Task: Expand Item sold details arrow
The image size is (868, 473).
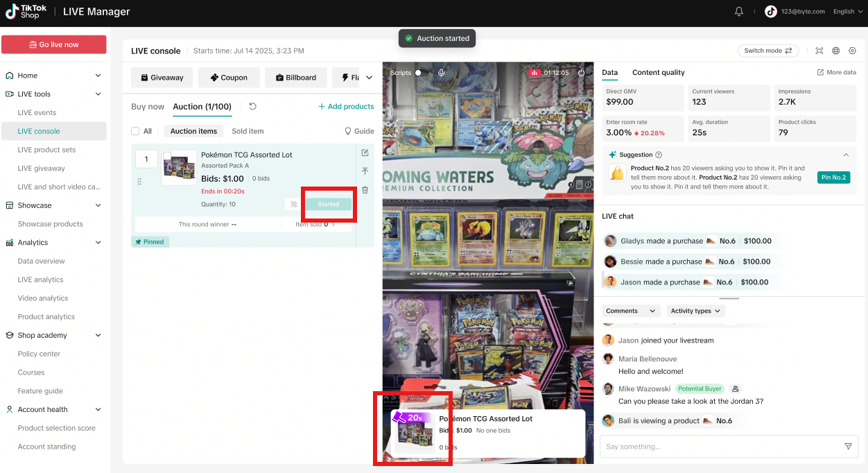Action: point(333,225)
